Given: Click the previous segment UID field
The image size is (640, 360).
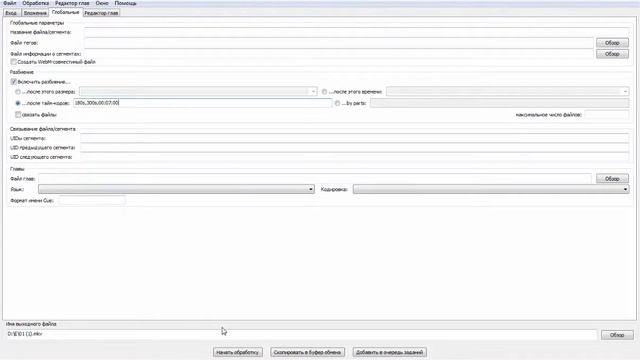Looking at the screenshot, I should pyautogui.click(x=354, y=148).
